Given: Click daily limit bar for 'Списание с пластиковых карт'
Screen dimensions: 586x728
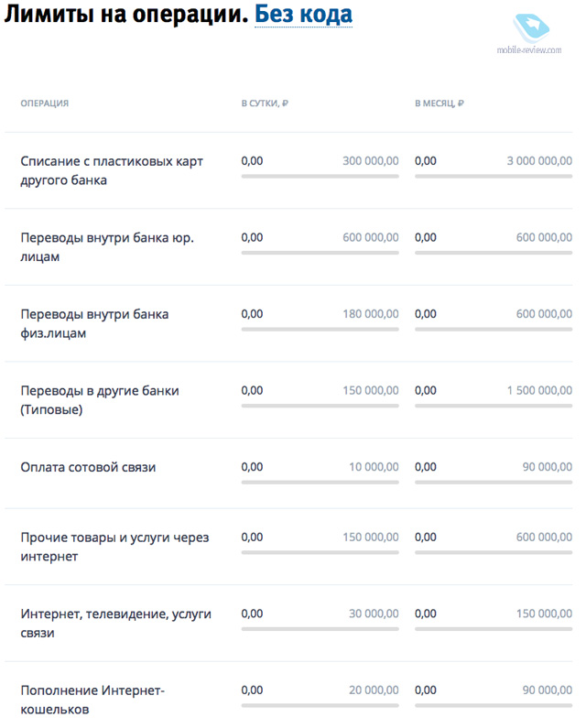Looking at the screenshot, I should point(320,177).
